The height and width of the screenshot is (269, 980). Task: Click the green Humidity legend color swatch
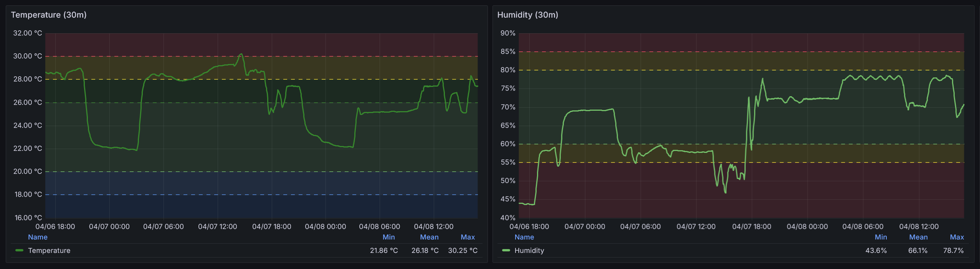506,250
